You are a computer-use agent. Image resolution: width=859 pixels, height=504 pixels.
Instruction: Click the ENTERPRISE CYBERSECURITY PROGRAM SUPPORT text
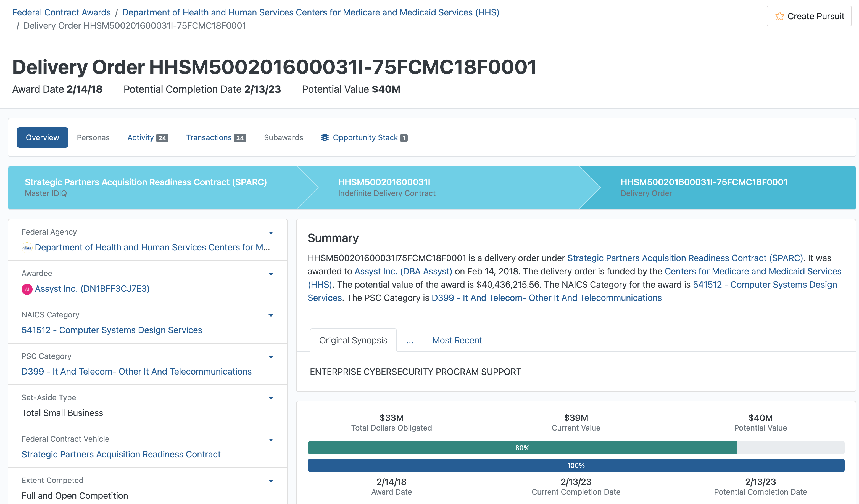point(415,372)
